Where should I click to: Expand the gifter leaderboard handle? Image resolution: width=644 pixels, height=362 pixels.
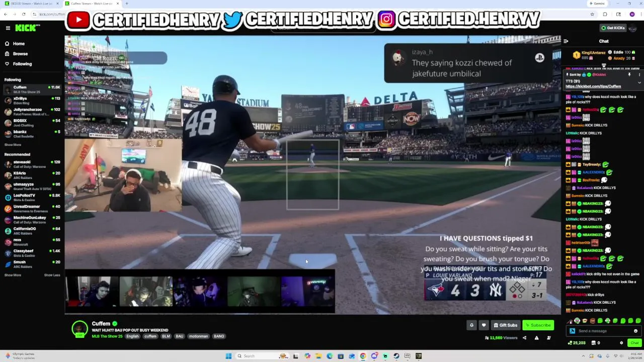point(604,65)
